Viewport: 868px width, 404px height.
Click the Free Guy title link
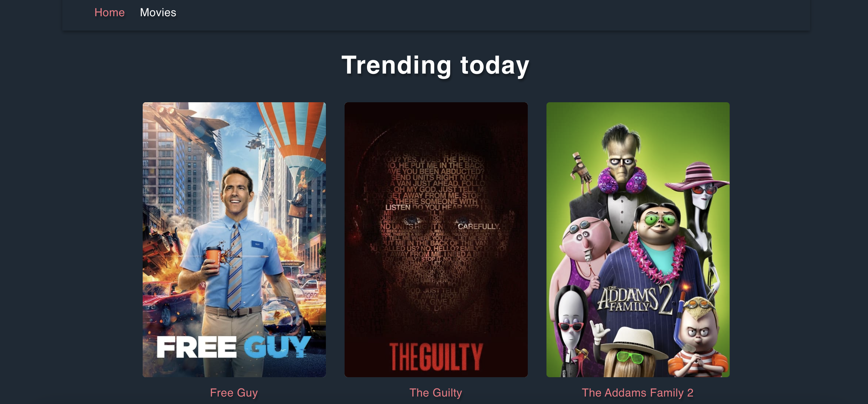coord(234,392)
